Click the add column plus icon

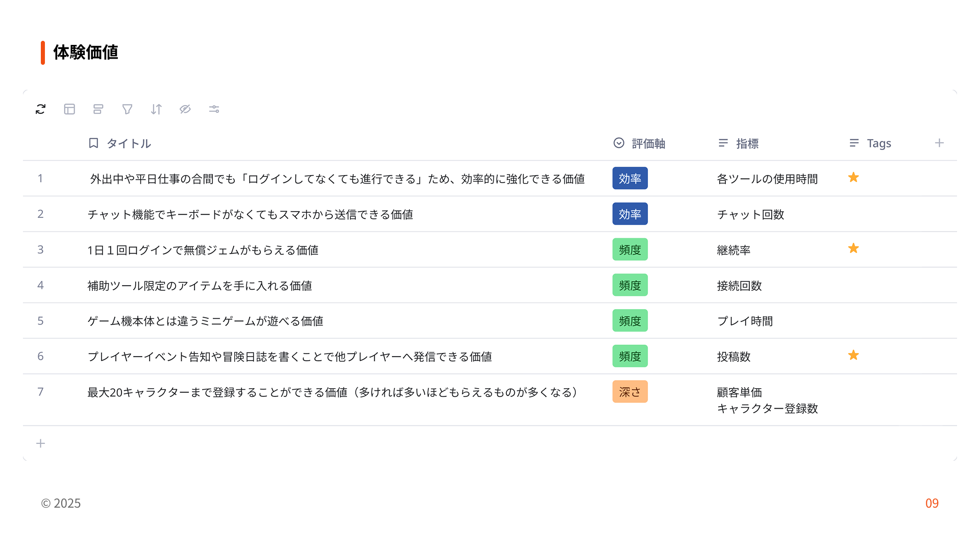pos(939,143)
